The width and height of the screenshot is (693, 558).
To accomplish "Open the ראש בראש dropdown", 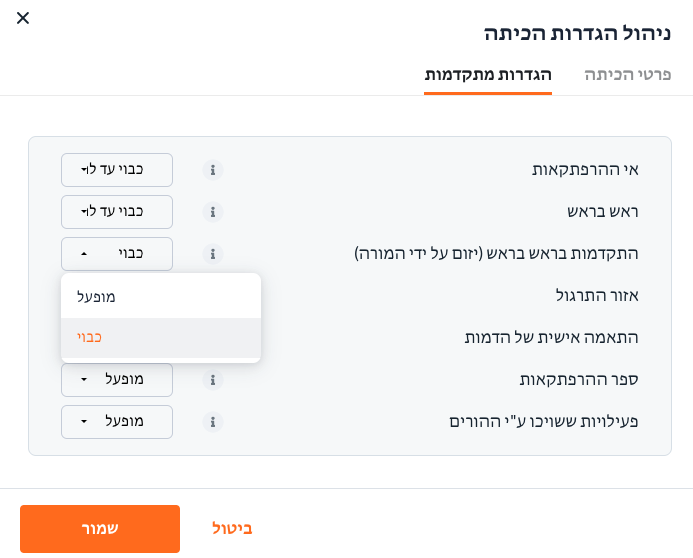I will [x=117, y=212].
